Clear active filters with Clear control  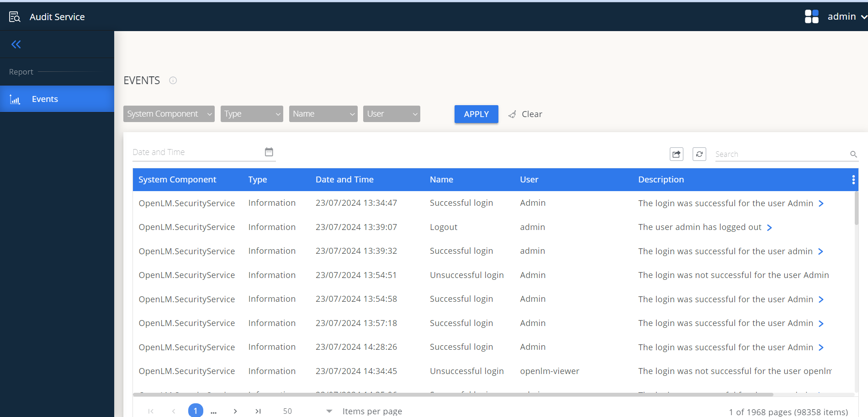pyautogui.click(x=525, y=114)
